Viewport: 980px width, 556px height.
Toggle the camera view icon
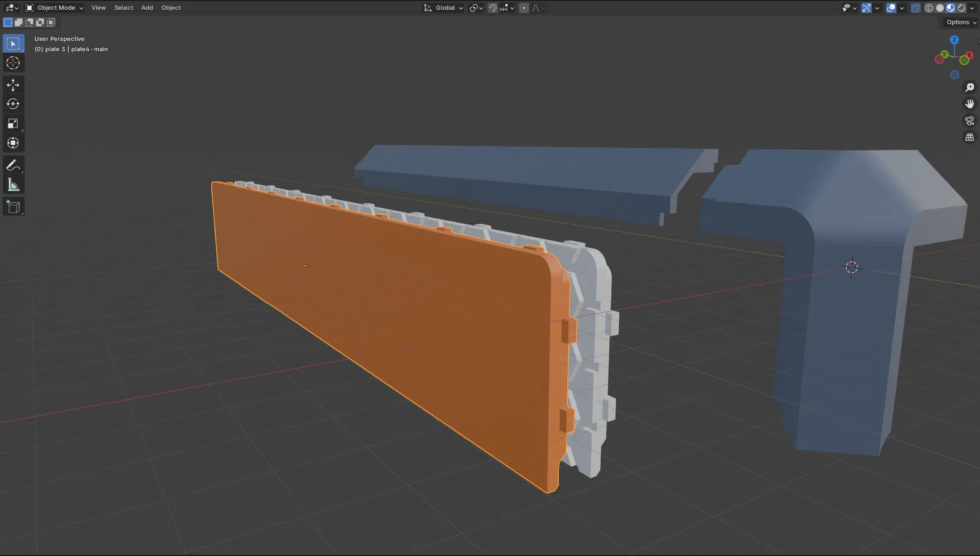coord(970,121)
